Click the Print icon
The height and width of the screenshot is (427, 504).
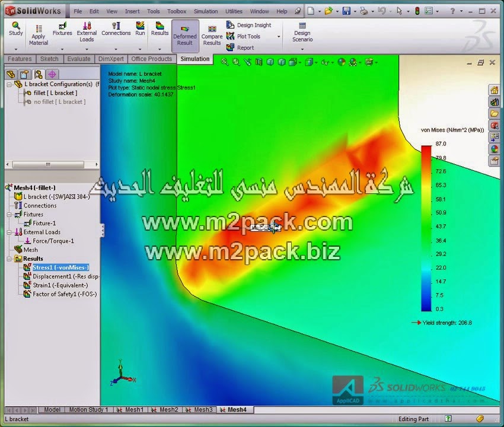(364, 11)
